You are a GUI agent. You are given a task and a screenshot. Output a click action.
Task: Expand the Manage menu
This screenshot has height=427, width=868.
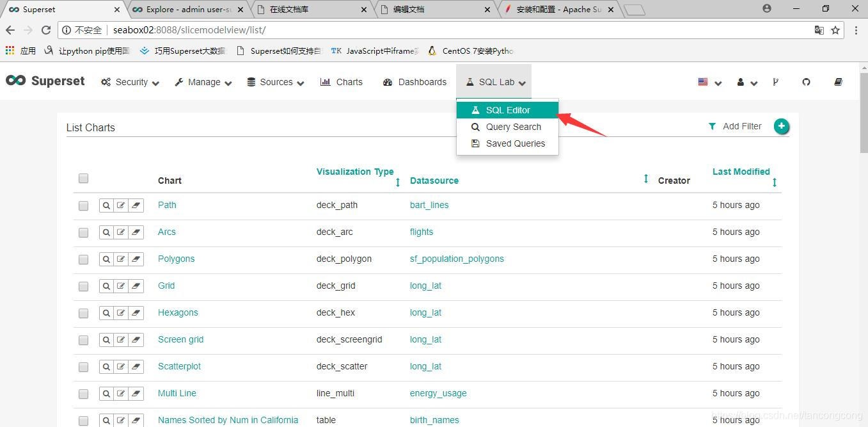[x=203, y=82]
